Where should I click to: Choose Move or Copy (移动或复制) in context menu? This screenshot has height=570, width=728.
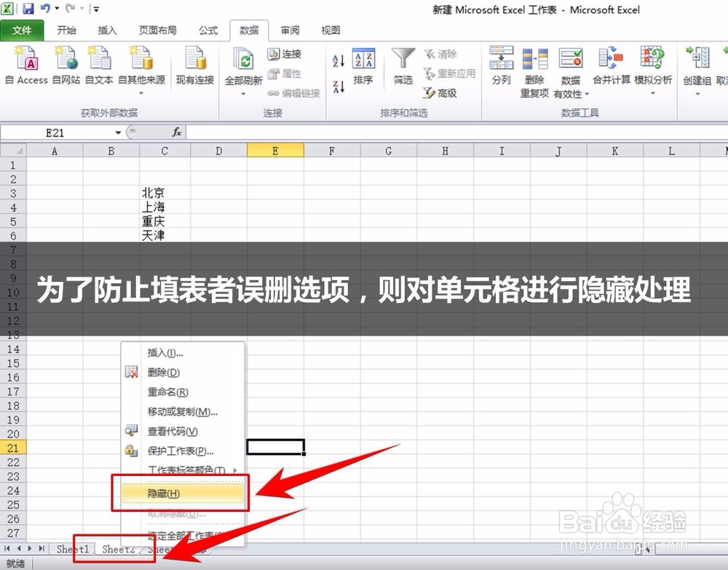coord(183,412)
